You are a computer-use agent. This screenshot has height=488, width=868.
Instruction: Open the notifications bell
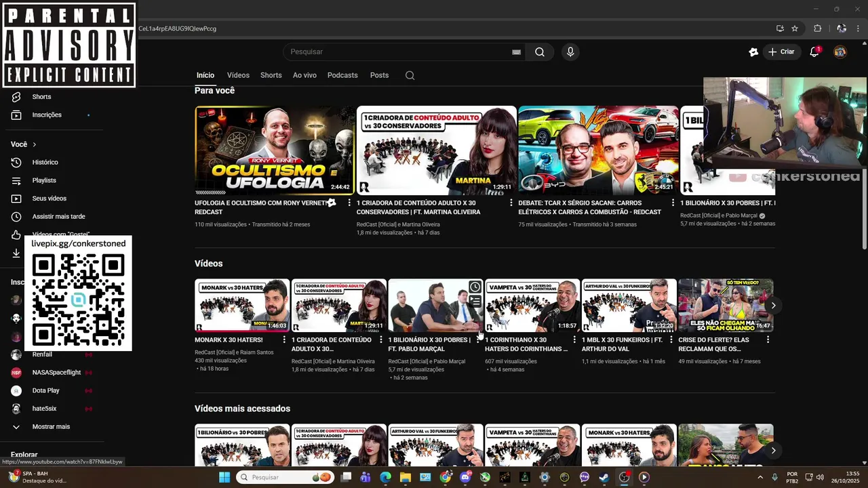pos(814,52)
